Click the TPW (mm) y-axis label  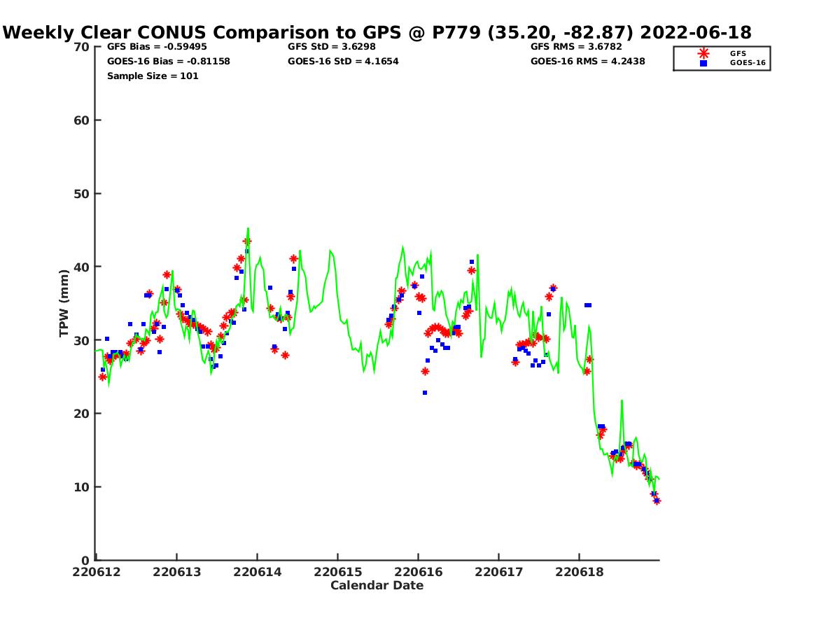(x=64, y=303)
